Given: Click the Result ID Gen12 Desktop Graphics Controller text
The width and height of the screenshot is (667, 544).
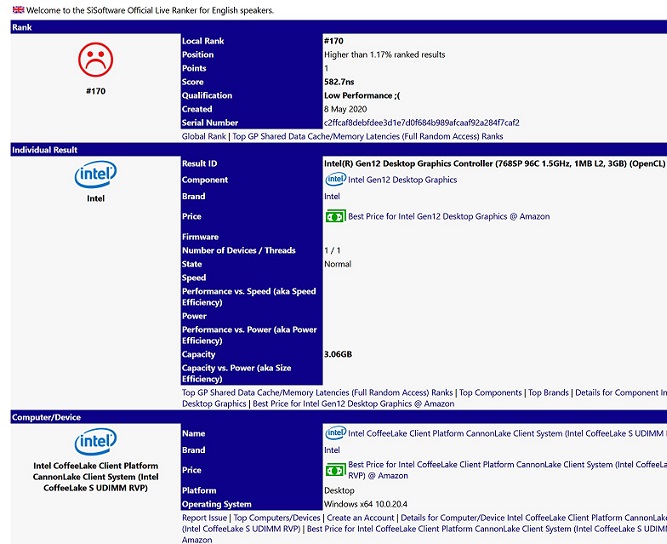Looking at the screenshot, I should [x=494, y=164].
